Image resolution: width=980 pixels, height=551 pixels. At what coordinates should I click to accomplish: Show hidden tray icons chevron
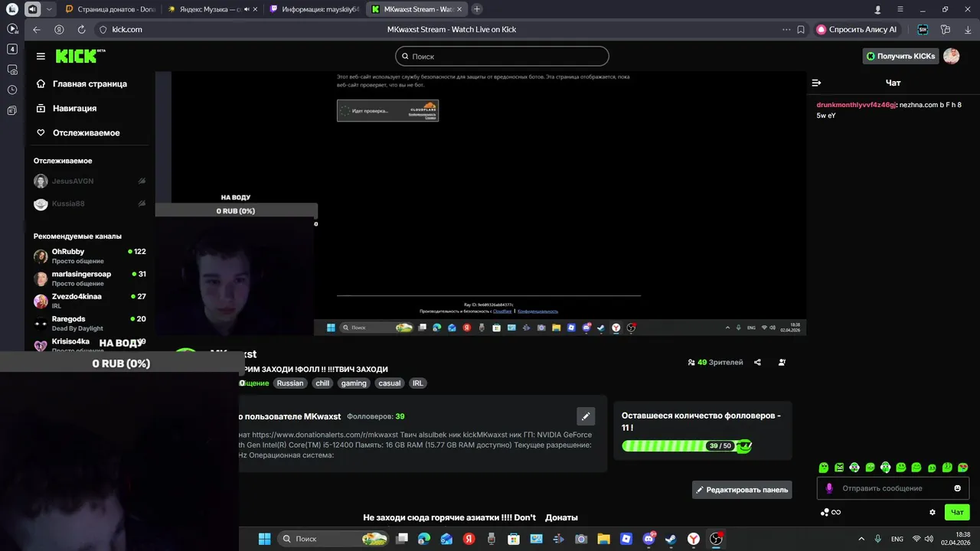click(x=861, y=539)
